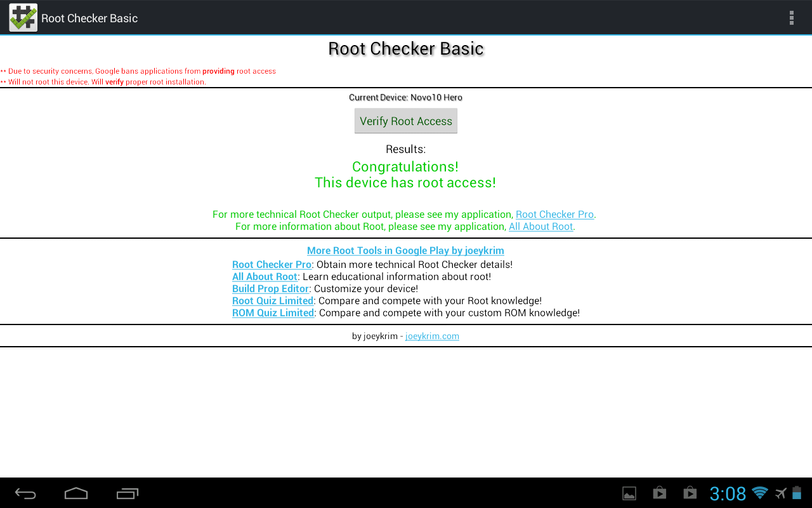Open the ROM Quiz Limited link

(x=273, y=313)
